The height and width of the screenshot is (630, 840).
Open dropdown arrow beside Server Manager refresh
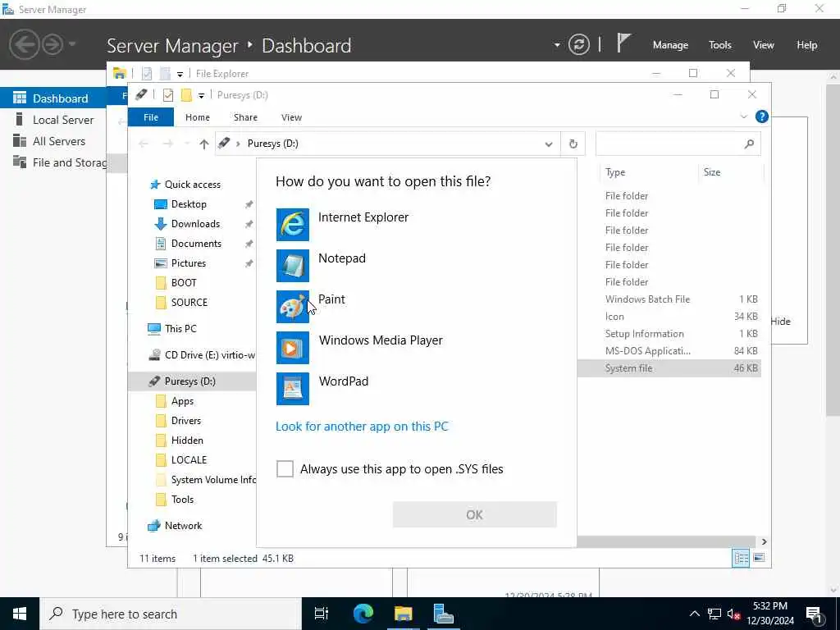[x=557, y=45]
